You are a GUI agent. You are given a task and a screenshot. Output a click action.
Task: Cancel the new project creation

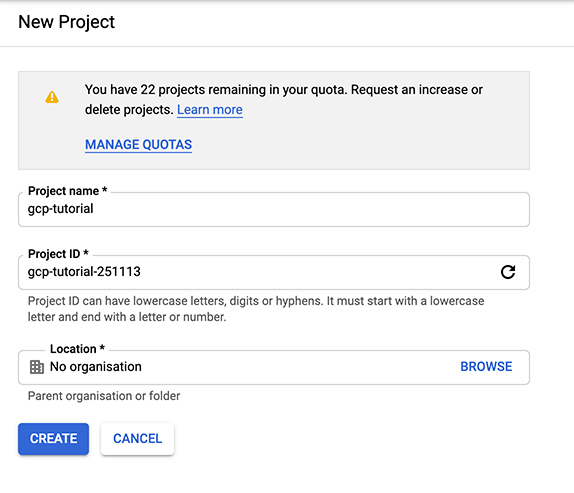point(138,439)
